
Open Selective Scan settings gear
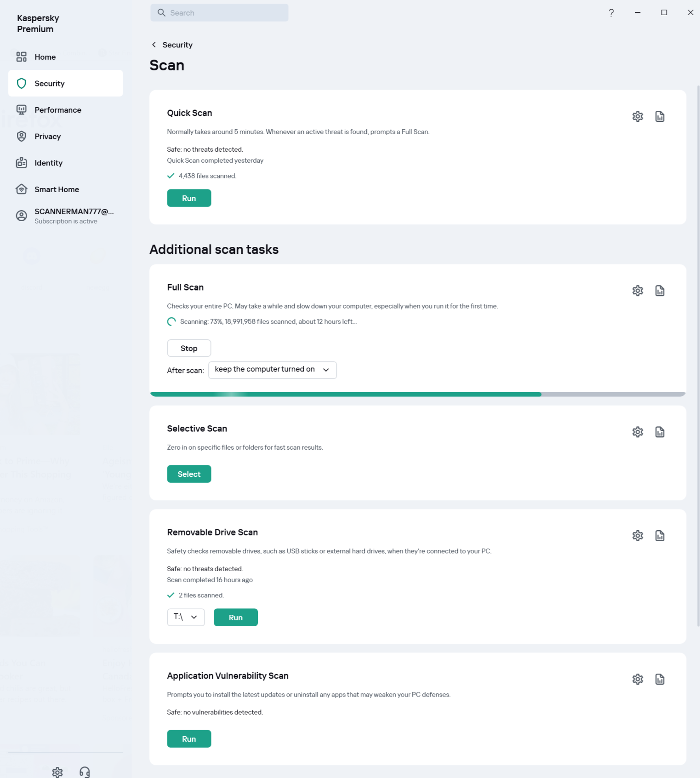click(x=637, y=432)
